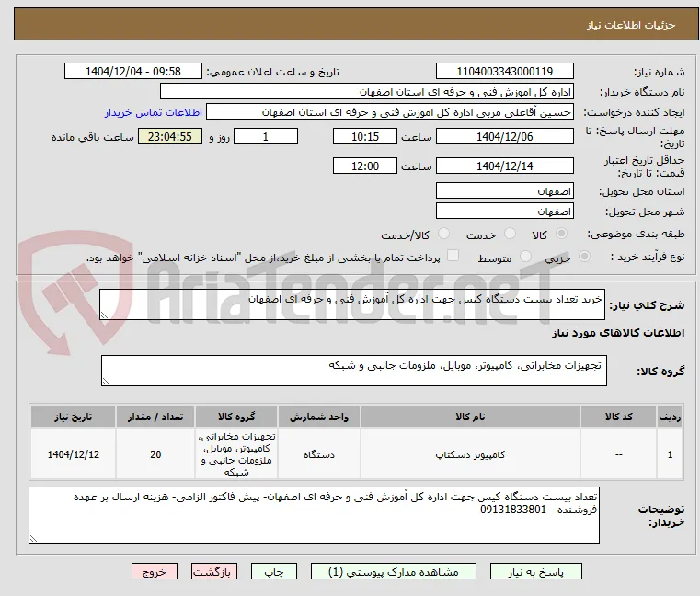Image resolution: width=700 pixels, height=596 pixels.
Task: Click the quantity cell showing 20
Action: [155, 454]
